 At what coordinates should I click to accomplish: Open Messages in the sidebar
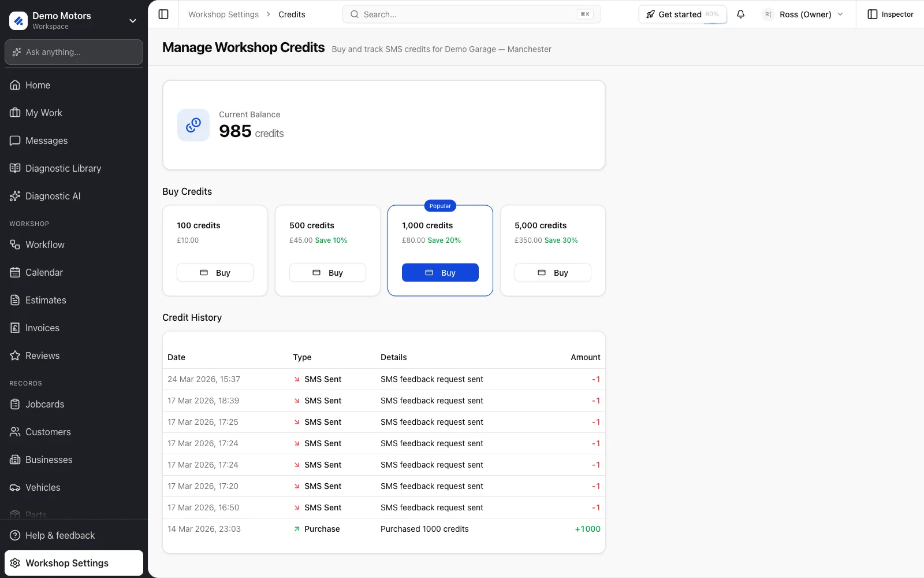(x=74, y=140)
